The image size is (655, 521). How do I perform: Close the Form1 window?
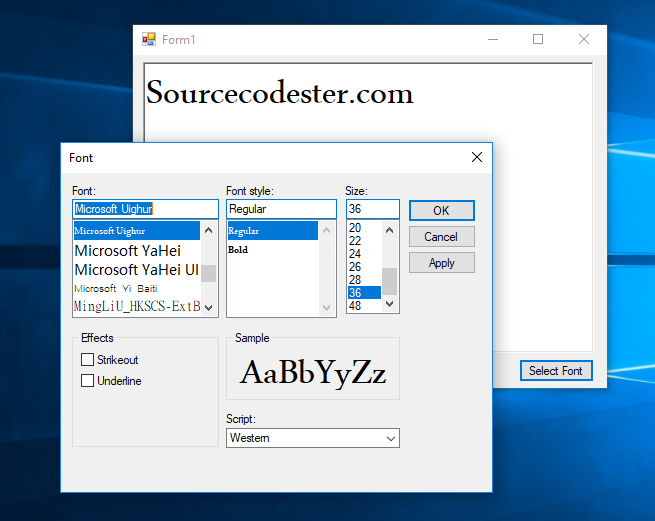(x=584, y=39)
